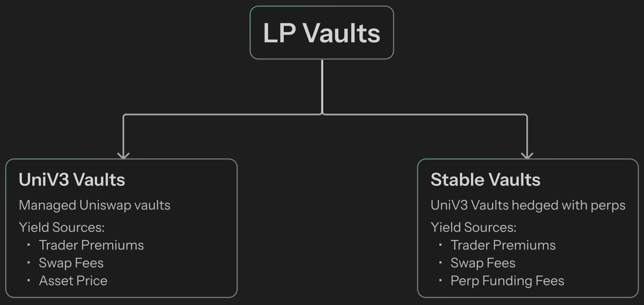The width and height of the screenshot is (644, 305).
Task: Click the Perp Funding Fees list item
Action: coord(507,281)
